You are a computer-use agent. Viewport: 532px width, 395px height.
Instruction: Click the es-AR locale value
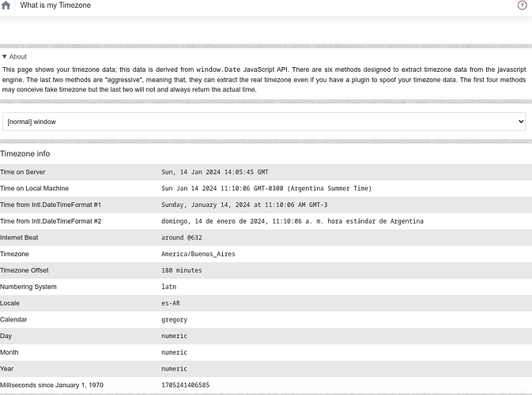[x=170, y=303]
